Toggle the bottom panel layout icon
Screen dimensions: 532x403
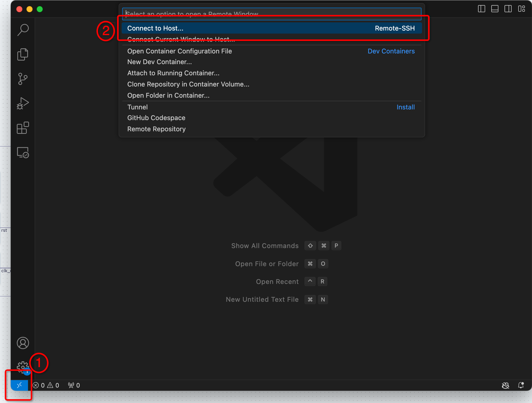coord(495,9)
